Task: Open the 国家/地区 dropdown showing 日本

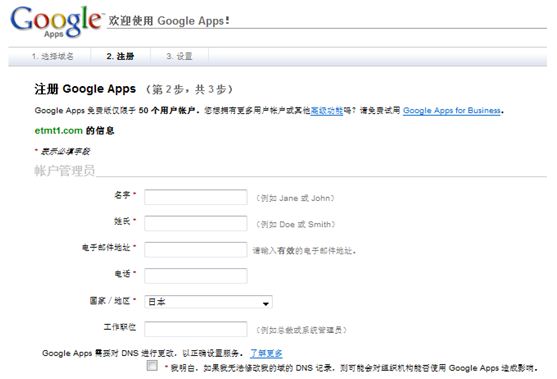Action: click(209, 302)
